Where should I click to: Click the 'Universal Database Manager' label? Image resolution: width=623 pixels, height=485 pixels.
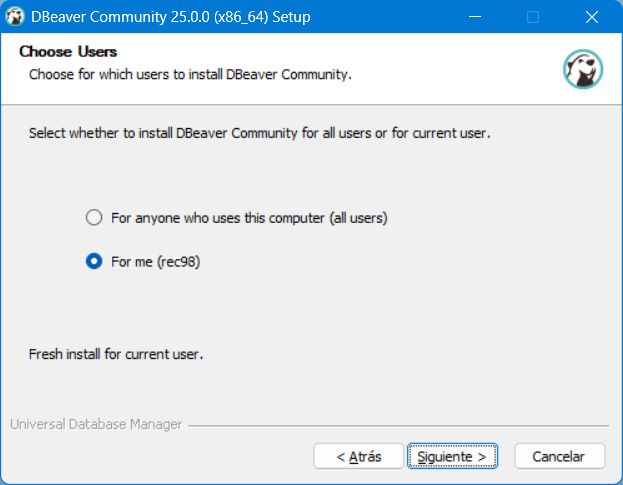(96, 424)
